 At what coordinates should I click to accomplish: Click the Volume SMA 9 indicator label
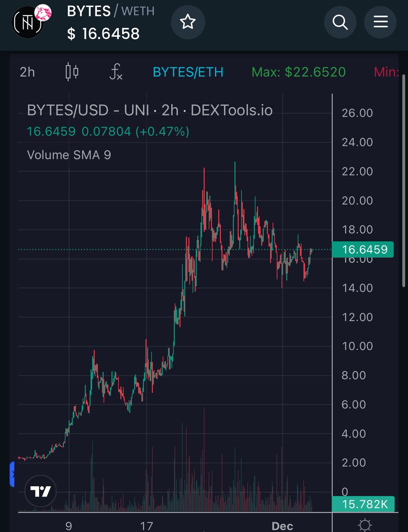(x=69, y=155)
